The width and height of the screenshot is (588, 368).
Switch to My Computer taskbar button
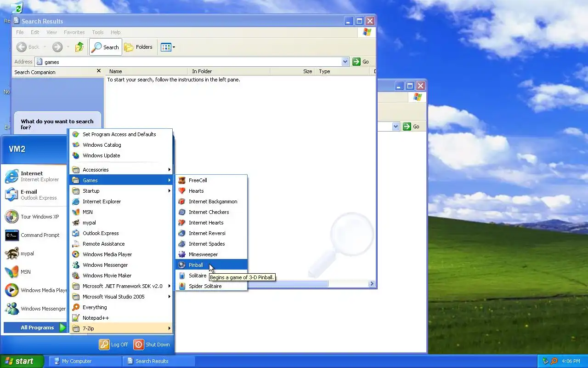85,361
